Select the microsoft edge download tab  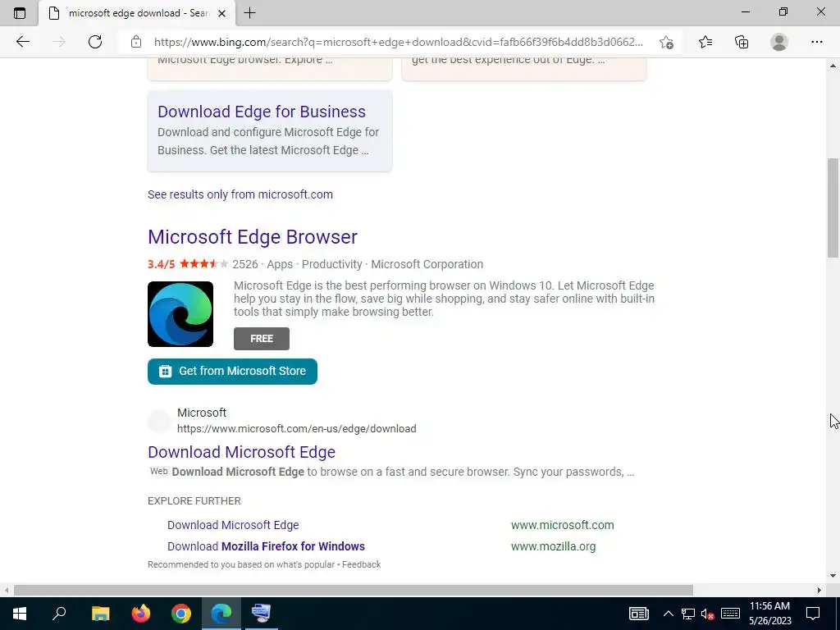137,13
